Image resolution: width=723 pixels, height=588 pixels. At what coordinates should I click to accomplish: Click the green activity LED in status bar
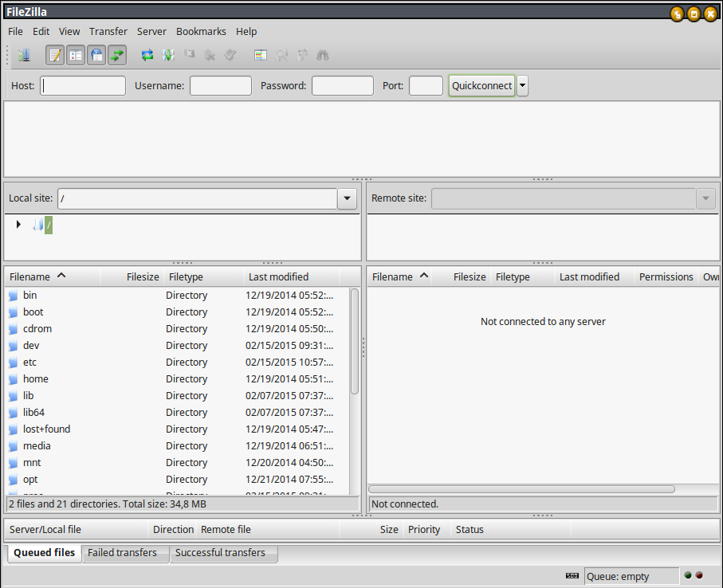click(688, 575)
